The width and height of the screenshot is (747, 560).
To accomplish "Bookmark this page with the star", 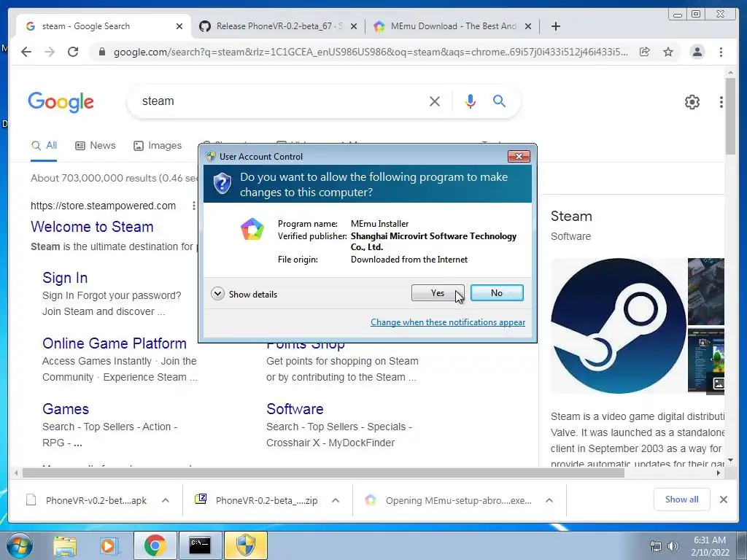I will (x=668, y=52).
